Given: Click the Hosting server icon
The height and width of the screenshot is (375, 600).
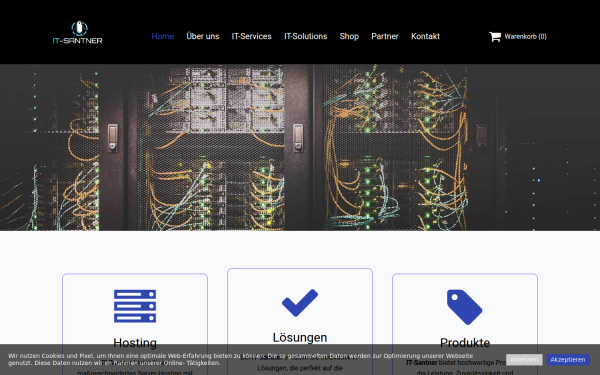Looking at the screenshot, I should (x=135, y=306).
